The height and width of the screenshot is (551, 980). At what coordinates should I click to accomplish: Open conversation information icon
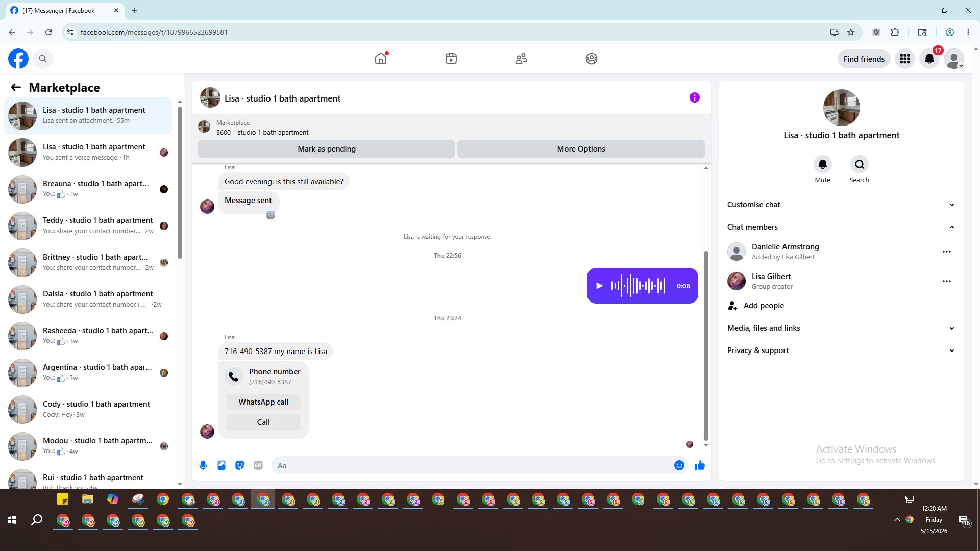[x=695, y=97]
